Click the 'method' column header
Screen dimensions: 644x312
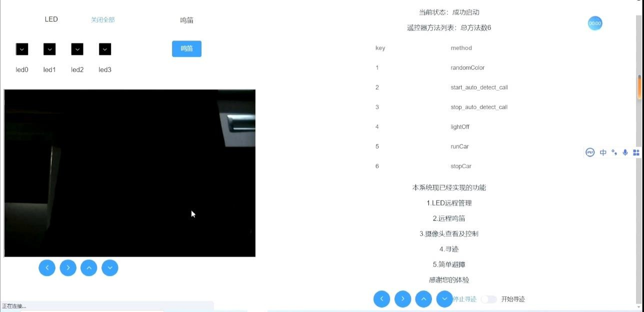(x=461, y=48)
